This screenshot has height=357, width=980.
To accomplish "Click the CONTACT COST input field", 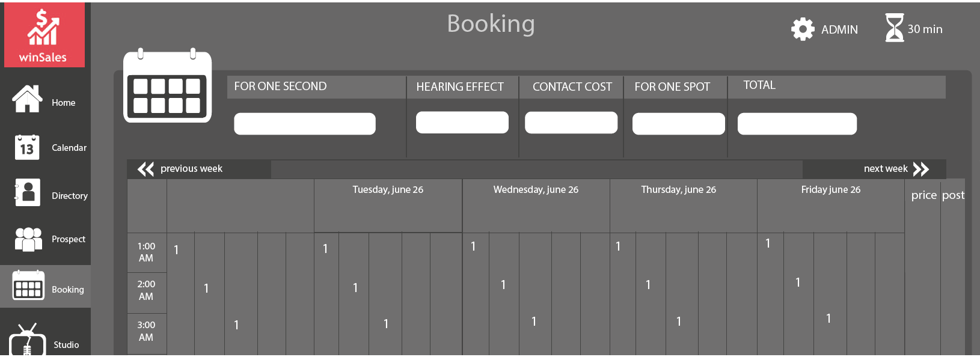I will [x=571, y=123].
